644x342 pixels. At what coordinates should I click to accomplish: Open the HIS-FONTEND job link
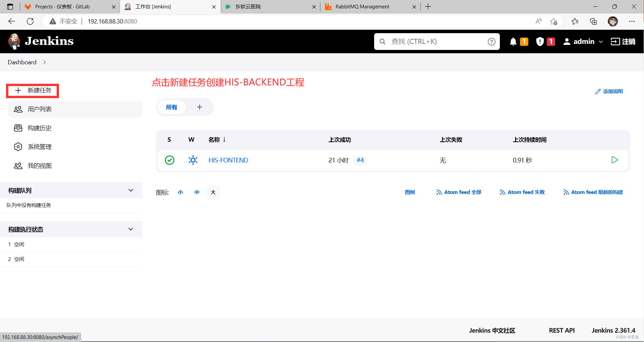click(228, 160)
